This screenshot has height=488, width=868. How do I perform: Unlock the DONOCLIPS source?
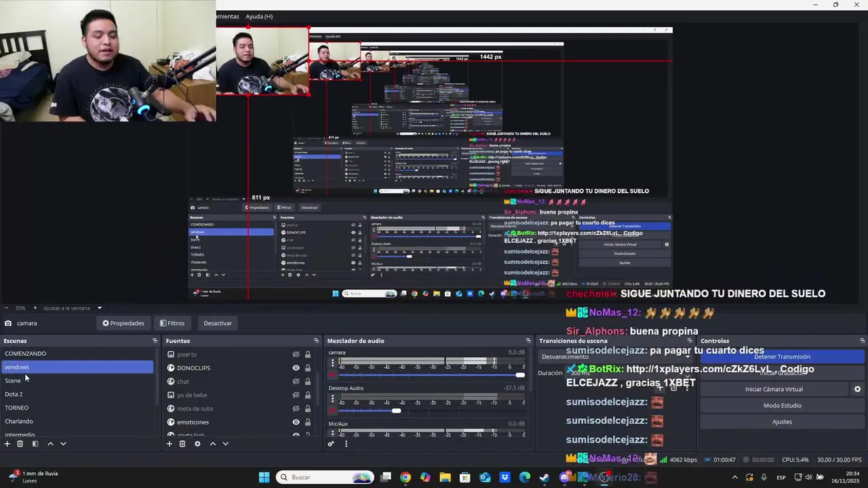click(x=308, y=368)
